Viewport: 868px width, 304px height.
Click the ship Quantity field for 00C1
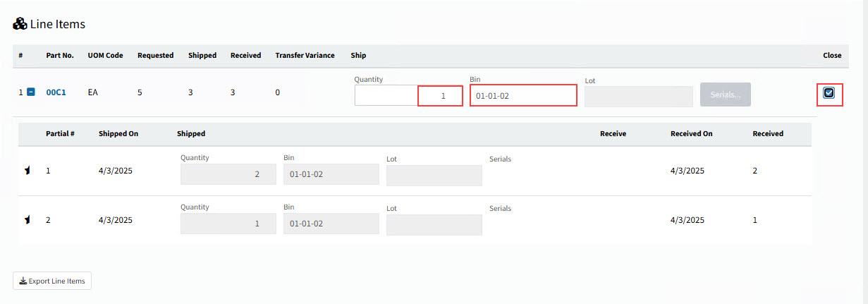(408, 95)
